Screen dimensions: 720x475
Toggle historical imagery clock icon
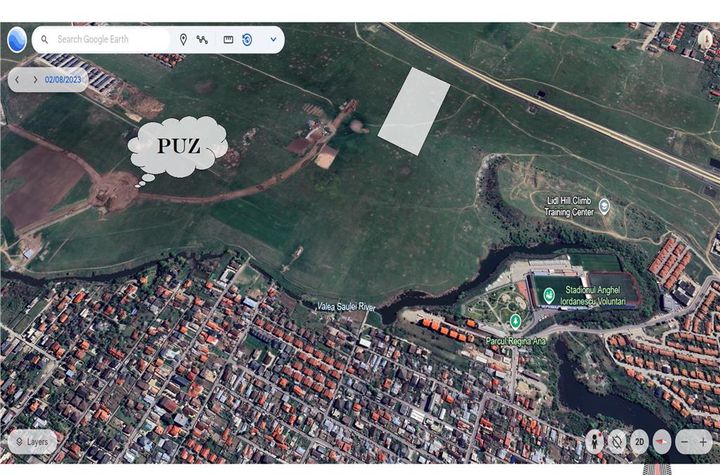click(247, 40)
